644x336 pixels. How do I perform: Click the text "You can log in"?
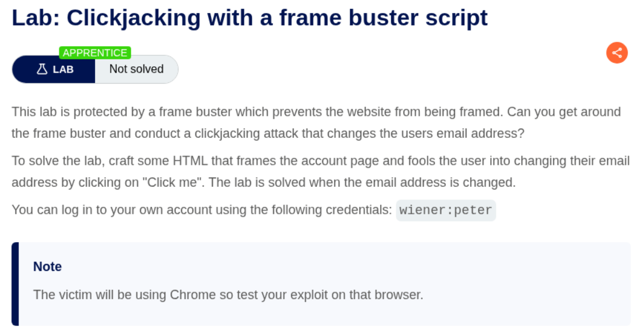[x=52, y=209]
